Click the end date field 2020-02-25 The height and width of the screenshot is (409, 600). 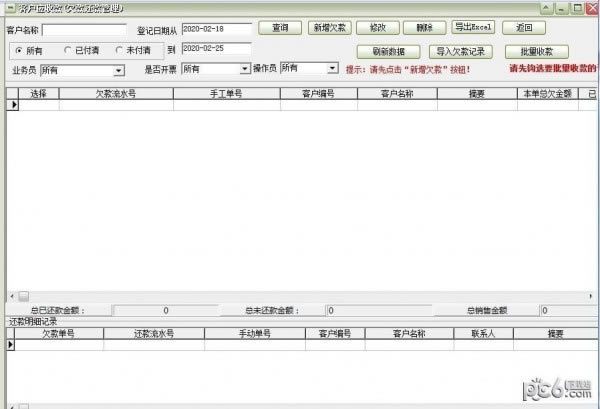[216, 48]
